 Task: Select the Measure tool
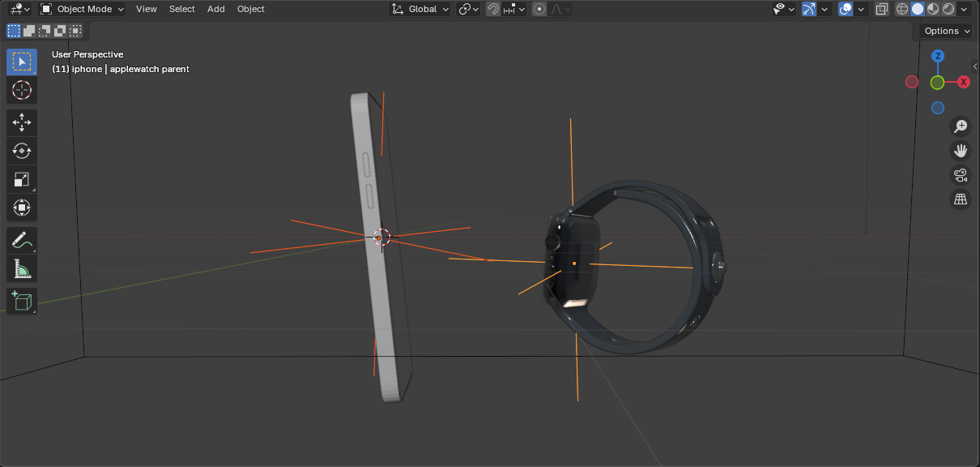coord(22,268)
